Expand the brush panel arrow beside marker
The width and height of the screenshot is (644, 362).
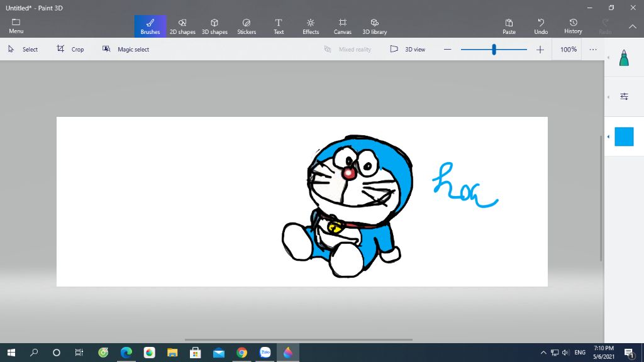click(608, 57)
